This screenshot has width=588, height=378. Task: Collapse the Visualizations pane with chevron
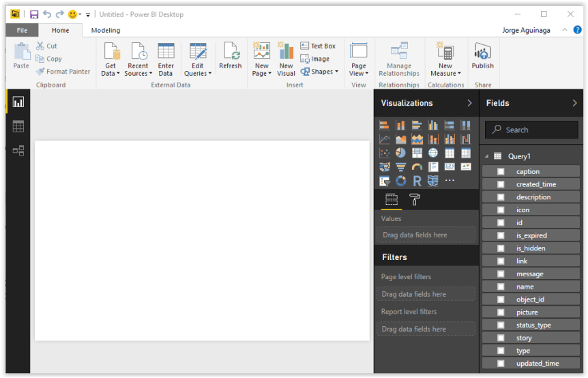469,103
